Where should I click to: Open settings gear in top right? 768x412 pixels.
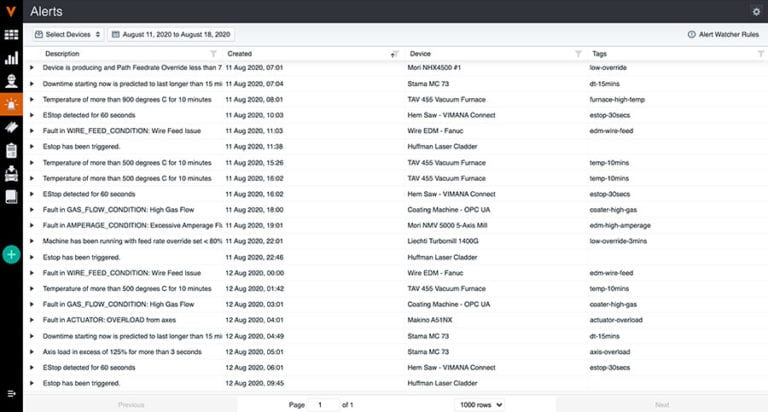pos(756,11)
